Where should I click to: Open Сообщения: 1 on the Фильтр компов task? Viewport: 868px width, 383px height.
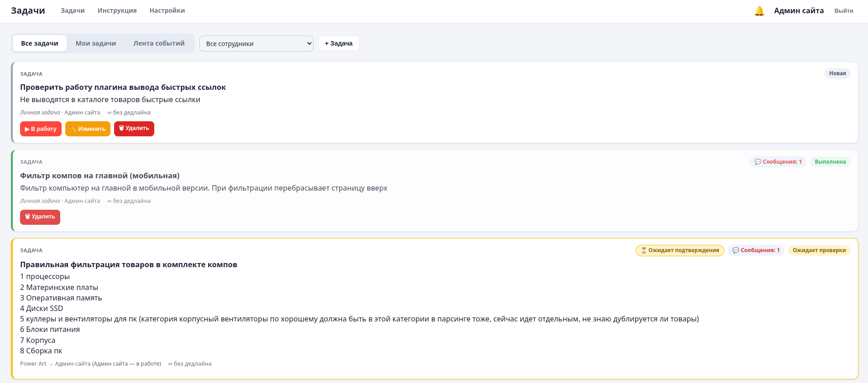coord(778,162)
